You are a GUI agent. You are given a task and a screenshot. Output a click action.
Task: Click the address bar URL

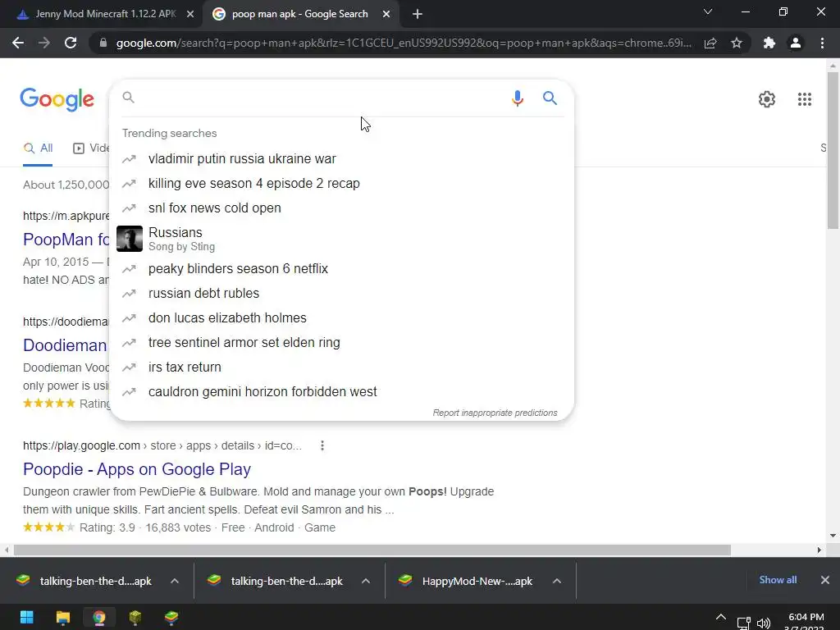pyautogui.click(x=404, y=43)
